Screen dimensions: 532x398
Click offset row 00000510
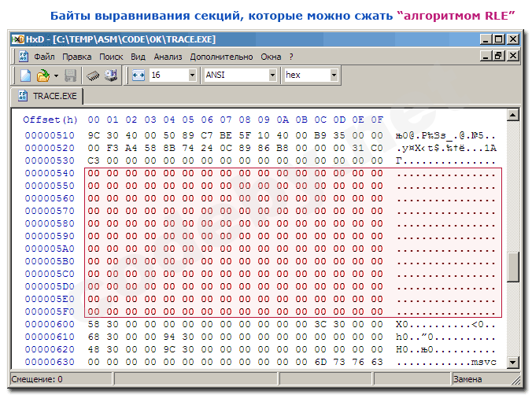[50, 135]
